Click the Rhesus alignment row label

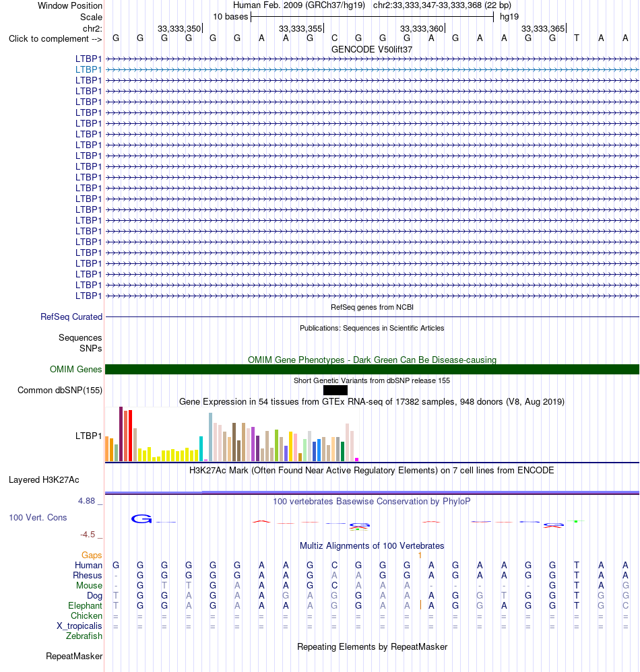click(x=88, y=576)
